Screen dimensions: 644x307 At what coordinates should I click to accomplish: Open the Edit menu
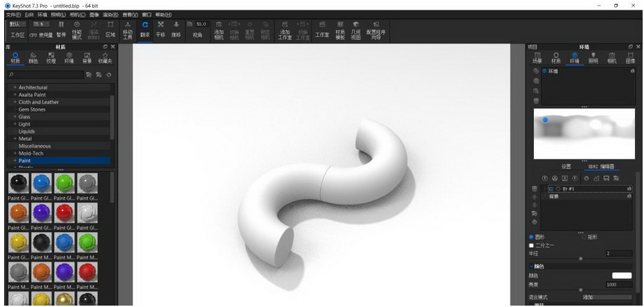[29, 14]
